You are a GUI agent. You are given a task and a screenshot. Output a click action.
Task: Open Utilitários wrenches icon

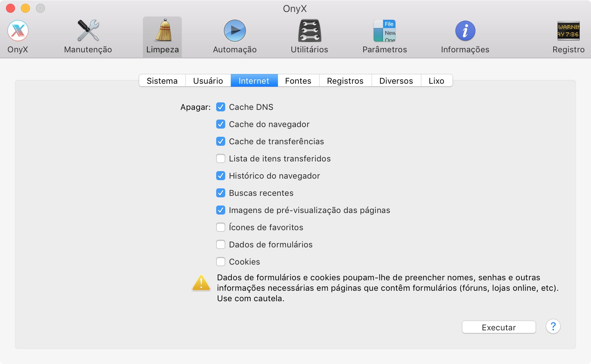[x=309, y=31]
